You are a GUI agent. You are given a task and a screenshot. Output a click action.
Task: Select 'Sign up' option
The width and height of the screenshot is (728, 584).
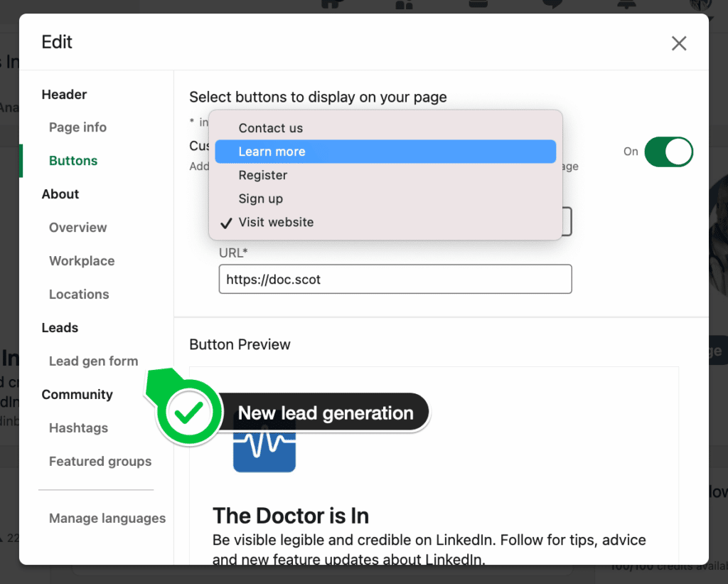[385, 198]
